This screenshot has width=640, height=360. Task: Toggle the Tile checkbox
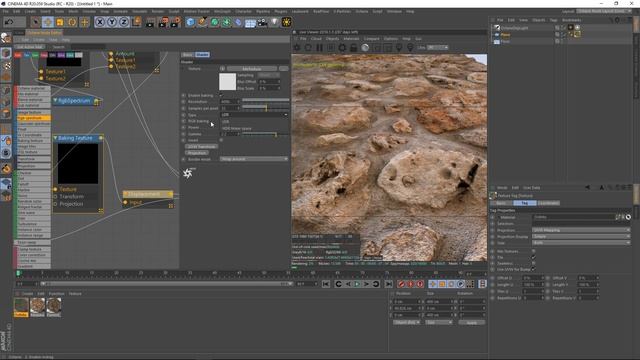533,257
